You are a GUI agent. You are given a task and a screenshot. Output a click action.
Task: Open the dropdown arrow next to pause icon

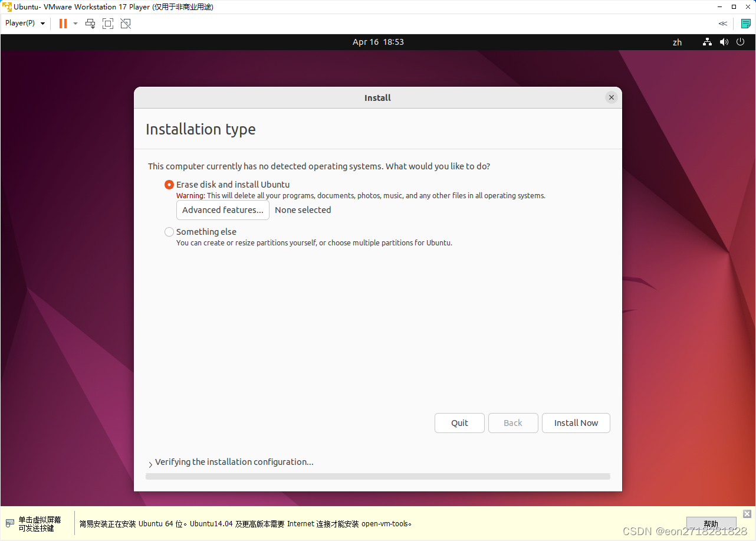tap(75, 24)
